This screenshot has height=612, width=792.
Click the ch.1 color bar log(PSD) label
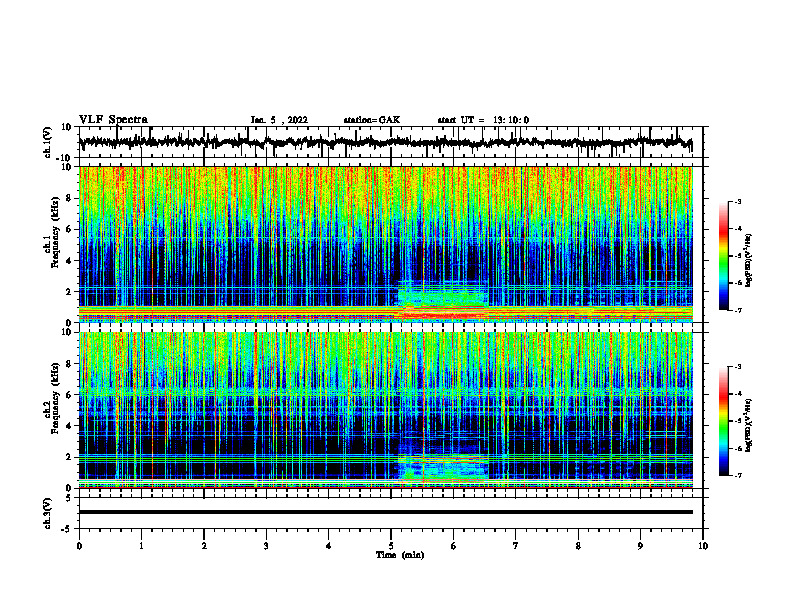coord(749,261)
